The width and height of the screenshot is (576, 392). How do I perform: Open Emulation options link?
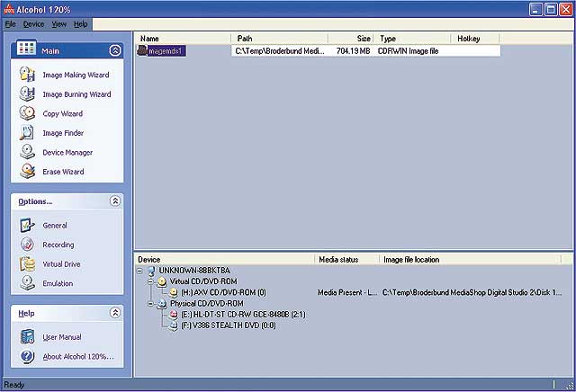tap(58, 283)
